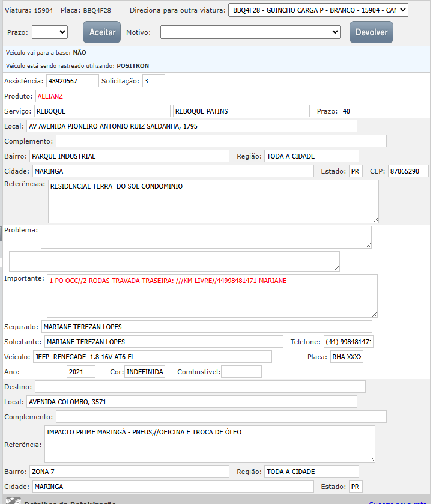The width and height of the screenshot is (436, 504).
Task: Focus the Combustível input field
Action: click(241, 372)
